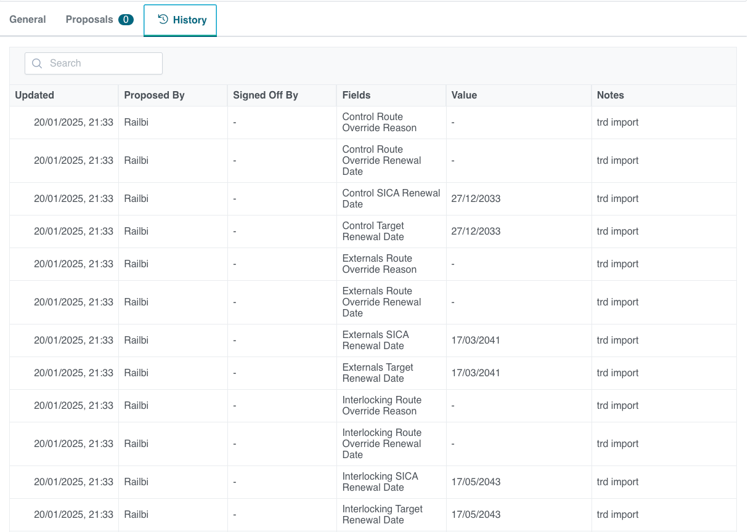This screenshot has height=532, width=756.
Task: Click the Externals SICA Renewal Date value 17/03/2041
Action: coord(475,341)
